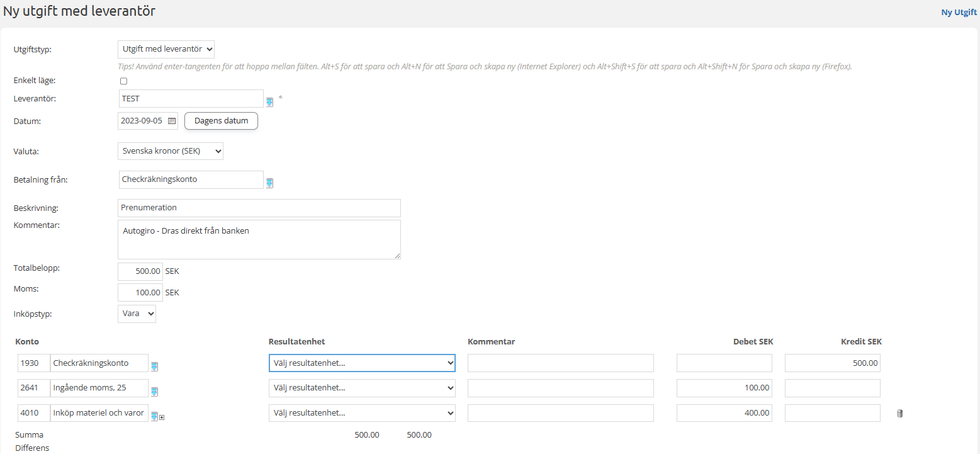Choose Resultatenhet for the Checkräkningskonto row
Image resolution: width=980 pixels, height=454 pixels.
(x=361, y=363)
